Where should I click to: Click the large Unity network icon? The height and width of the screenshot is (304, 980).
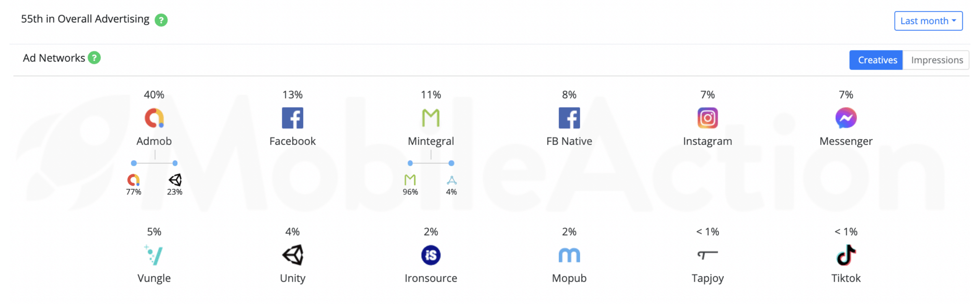point(292,255)
